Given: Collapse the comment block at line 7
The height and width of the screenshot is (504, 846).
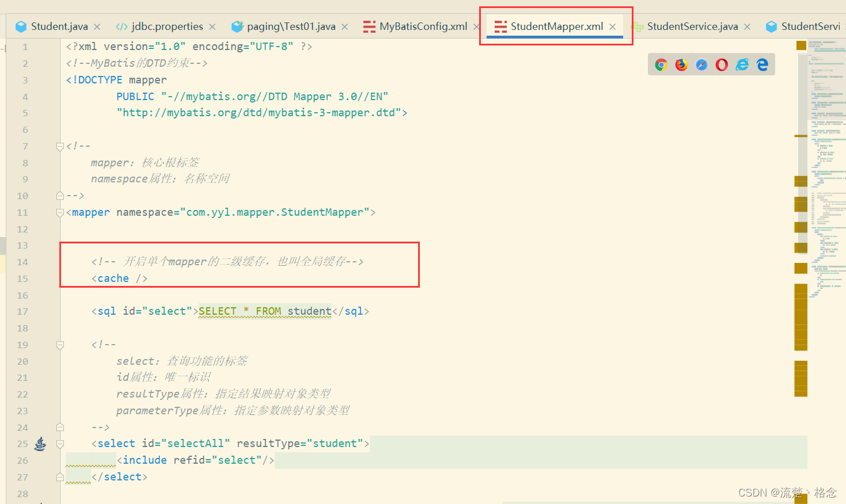Looking at the screenshot, I should pyautogui.click(x=60, y=147).
